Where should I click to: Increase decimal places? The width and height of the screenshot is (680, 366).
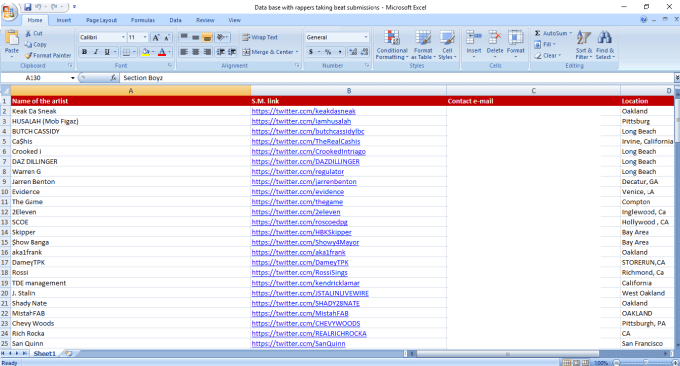[353, 52]
